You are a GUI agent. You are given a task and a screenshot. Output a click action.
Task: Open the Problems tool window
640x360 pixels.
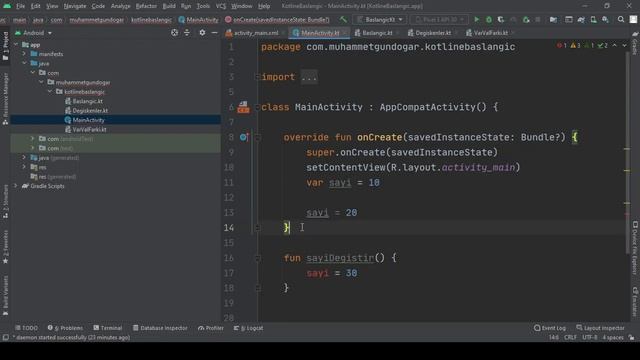[65, 328]
